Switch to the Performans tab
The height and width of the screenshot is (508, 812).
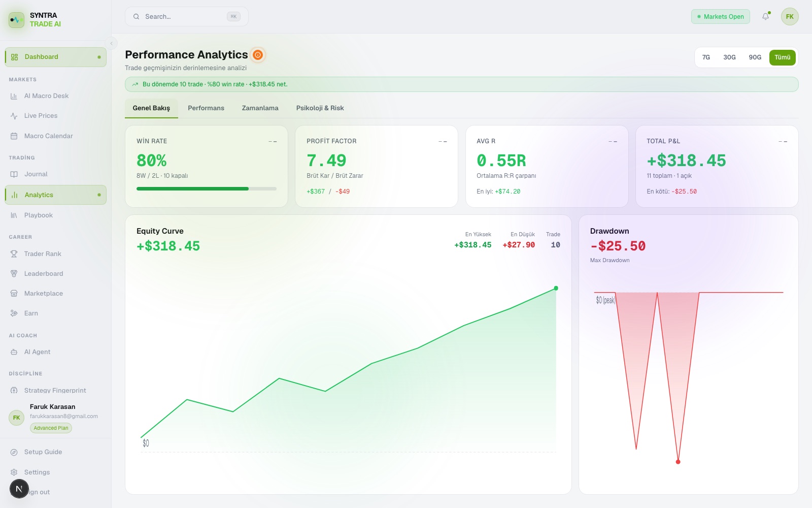click(206, 108)
